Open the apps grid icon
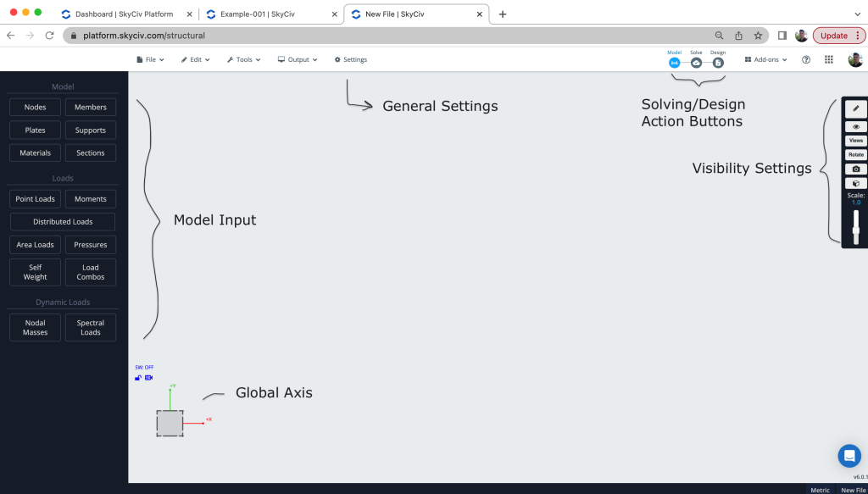The width and height of the screenshot is (868, 494). (x=829, y=60)
